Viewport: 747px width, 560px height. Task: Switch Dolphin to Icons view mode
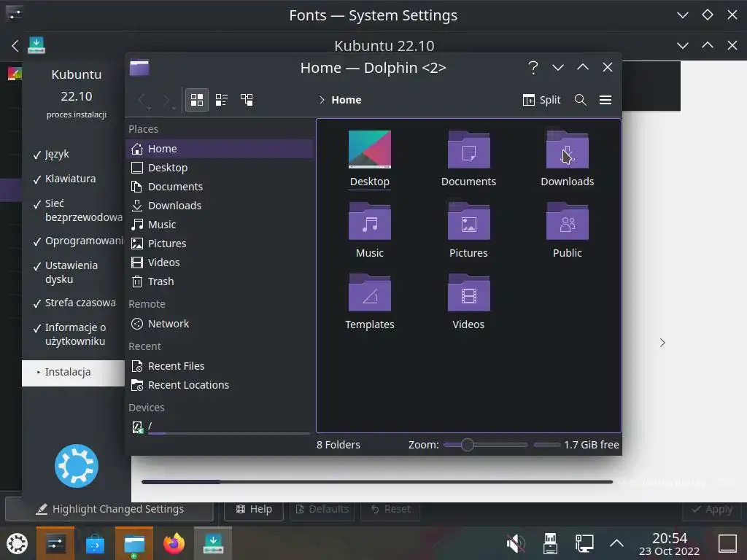click(x=197, y=99)
